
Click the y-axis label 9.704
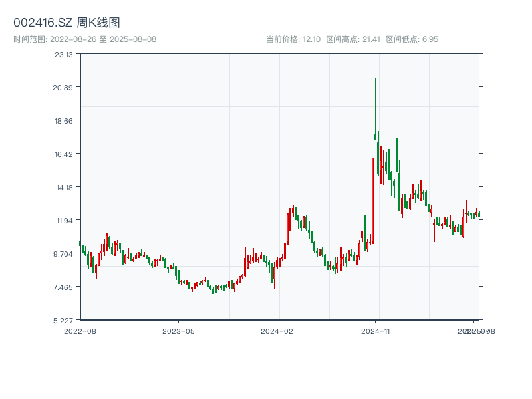pyautogui.click(x=63, y=254)
